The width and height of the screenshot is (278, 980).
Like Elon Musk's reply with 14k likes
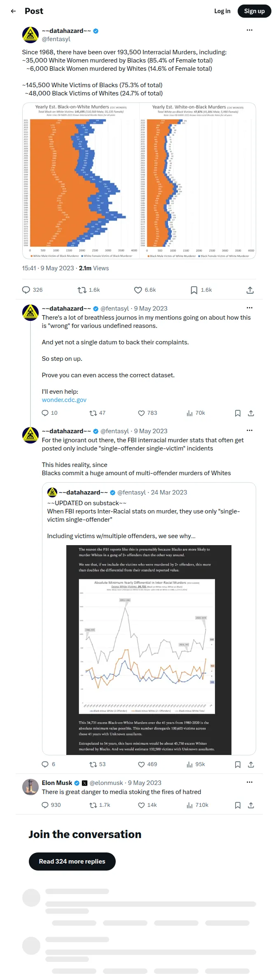tap(147, 805)
